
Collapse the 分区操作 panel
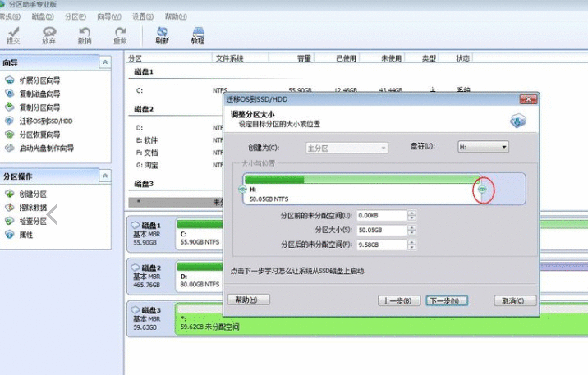point(105,176)
